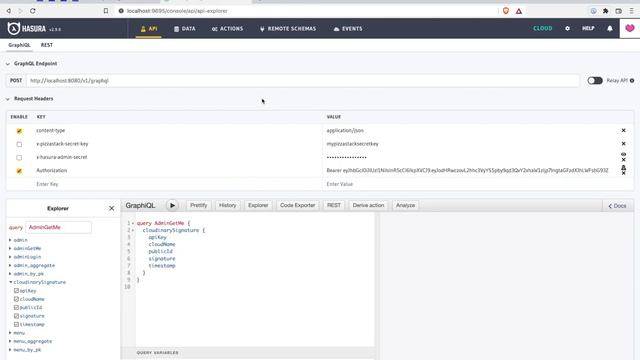Click the Analyze button
The height and width of the screenshot is (360, 640).
click(405, 205)
